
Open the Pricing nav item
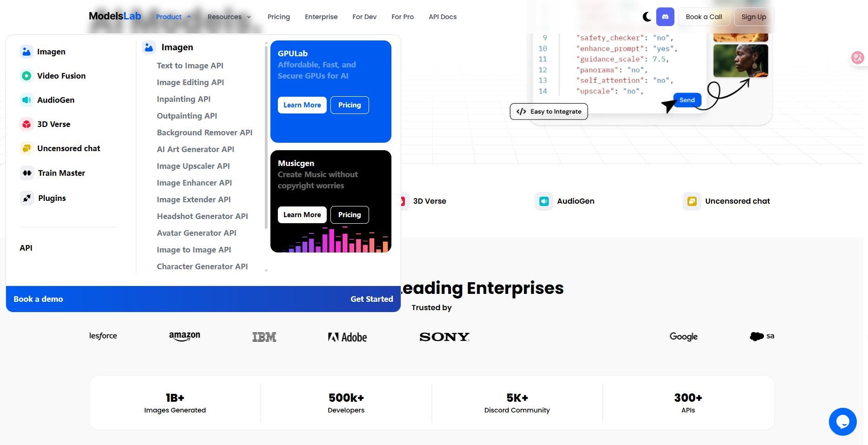point(279,17)
